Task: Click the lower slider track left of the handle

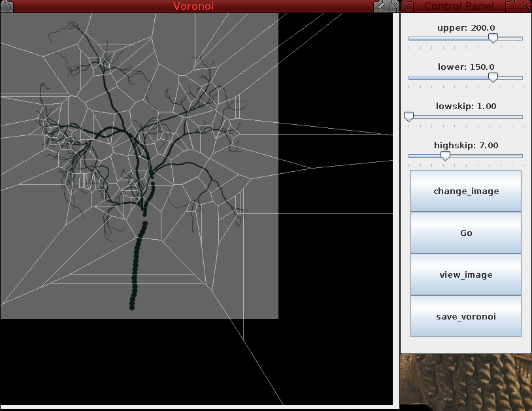Action: tap(451, 77)
